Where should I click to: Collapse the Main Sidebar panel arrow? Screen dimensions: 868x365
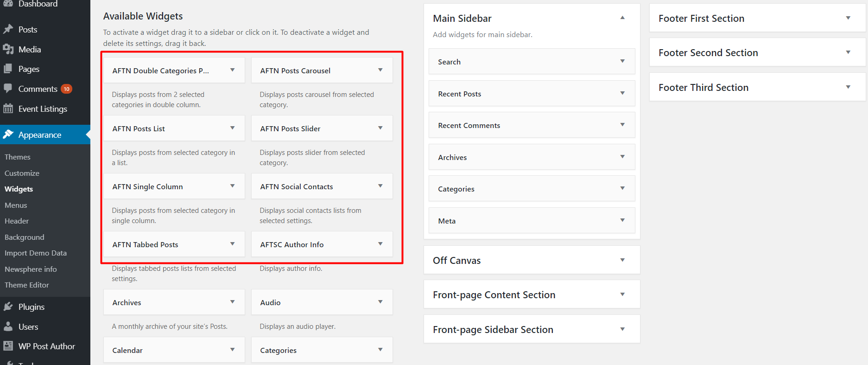(623, 18)
